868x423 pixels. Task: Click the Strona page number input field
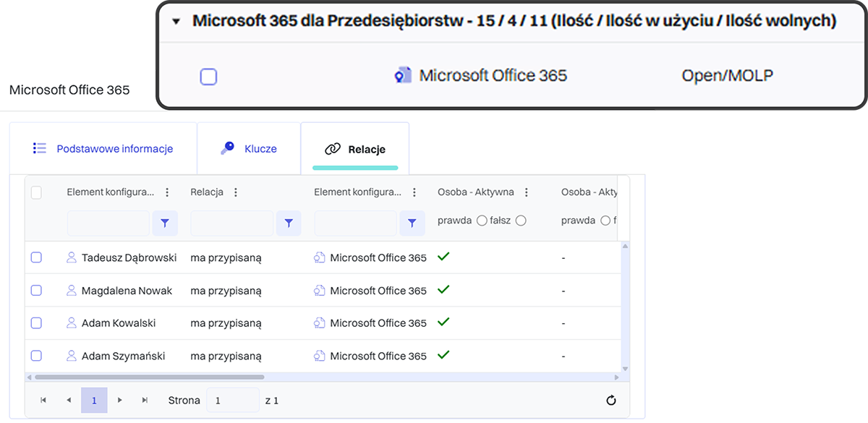point(232,400)
